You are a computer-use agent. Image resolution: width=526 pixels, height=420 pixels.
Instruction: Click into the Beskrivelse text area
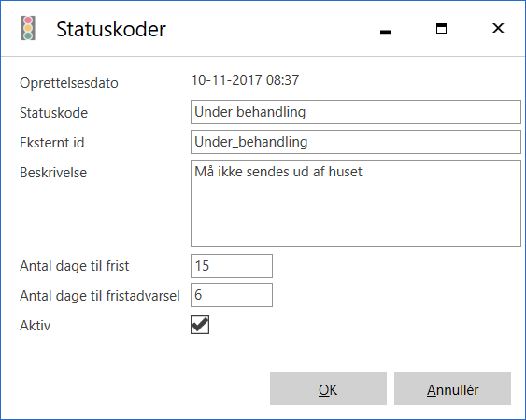[356, 203]
